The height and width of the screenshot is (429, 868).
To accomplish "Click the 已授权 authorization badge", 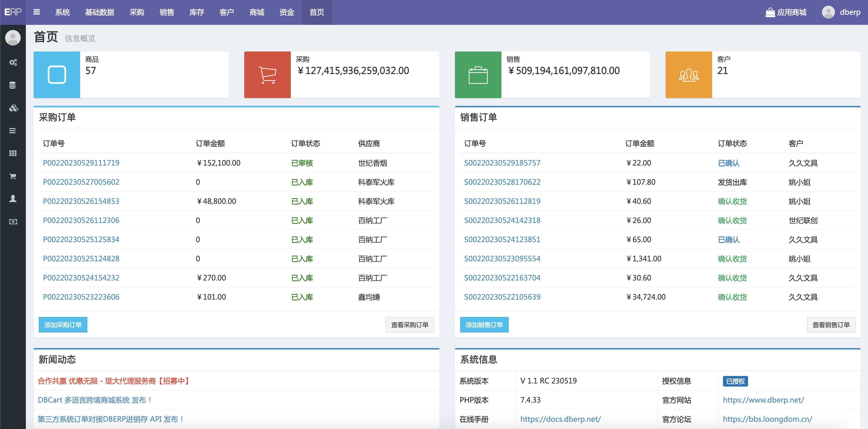I will coord(735,381).
